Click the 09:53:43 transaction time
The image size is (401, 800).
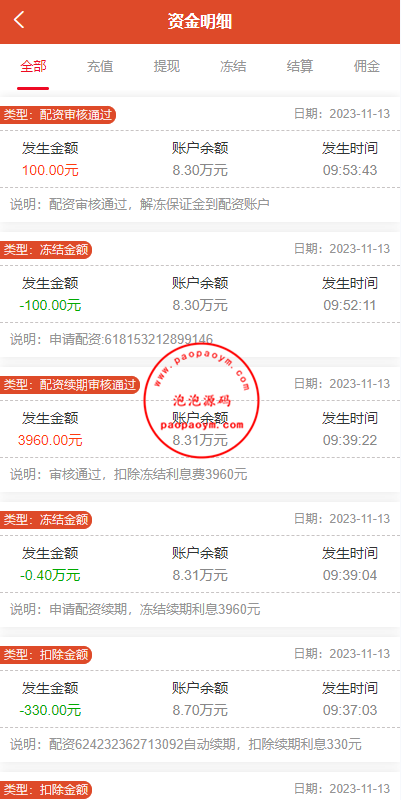[350, 170]
